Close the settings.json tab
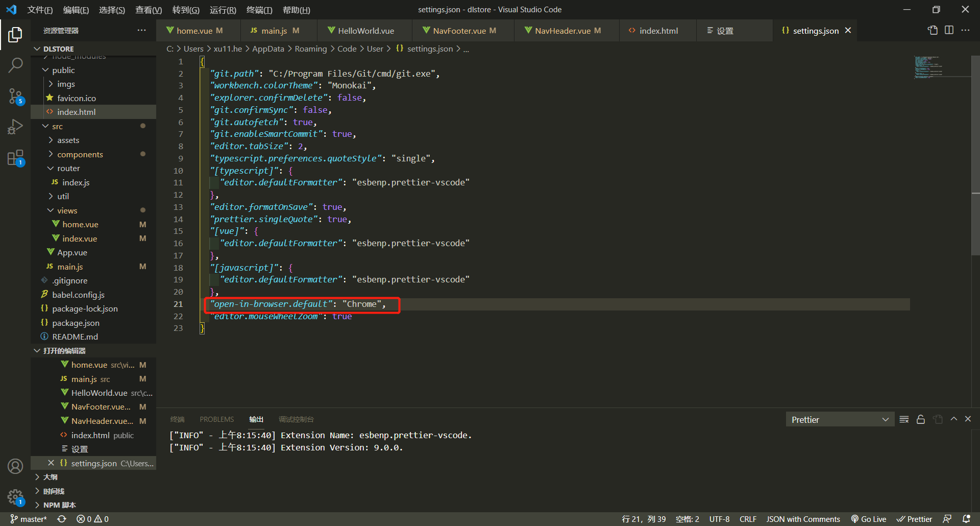980x526 pixels. coord(848,31)
